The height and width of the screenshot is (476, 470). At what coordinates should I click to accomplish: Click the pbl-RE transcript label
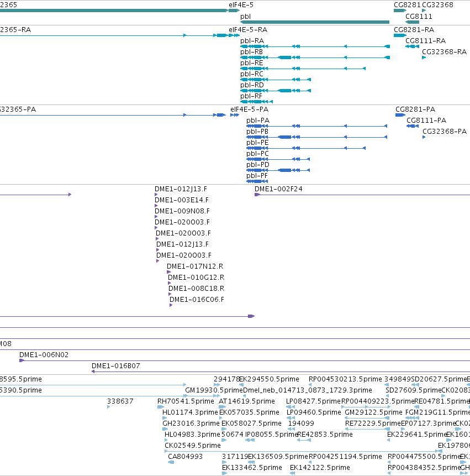coord(251,63)
